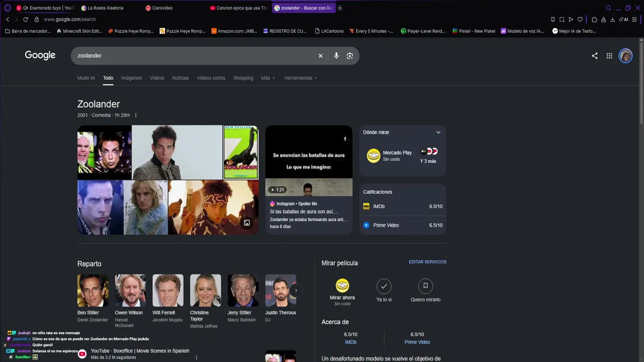Open Mercado Play in Dónde mirar
The height and width of the screenshot is (362, 644).
point(390,155)
